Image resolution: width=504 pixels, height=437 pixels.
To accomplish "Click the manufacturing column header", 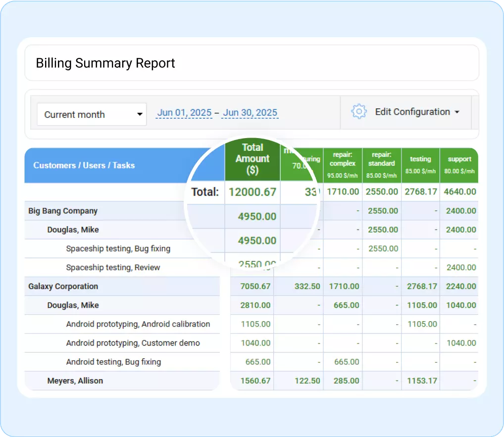I will 303,161.
